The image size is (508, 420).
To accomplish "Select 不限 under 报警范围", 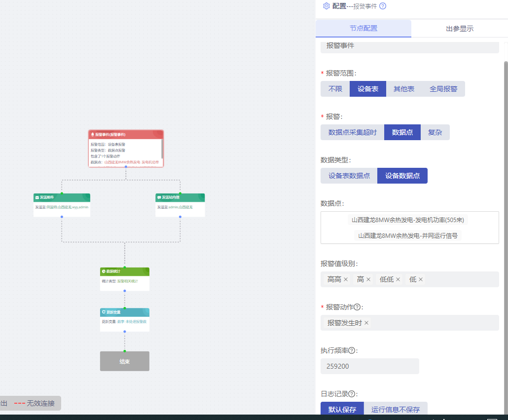I will pyautogui.click(x=336, y=89).
